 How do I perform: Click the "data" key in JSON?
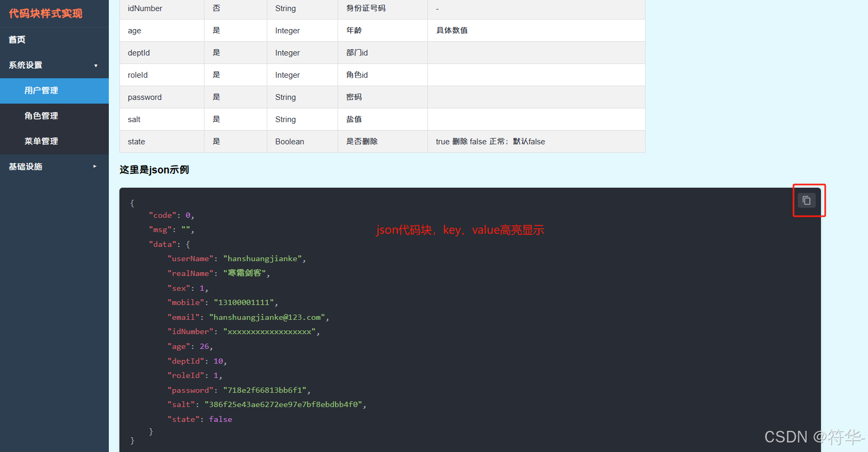click(163, 244)
